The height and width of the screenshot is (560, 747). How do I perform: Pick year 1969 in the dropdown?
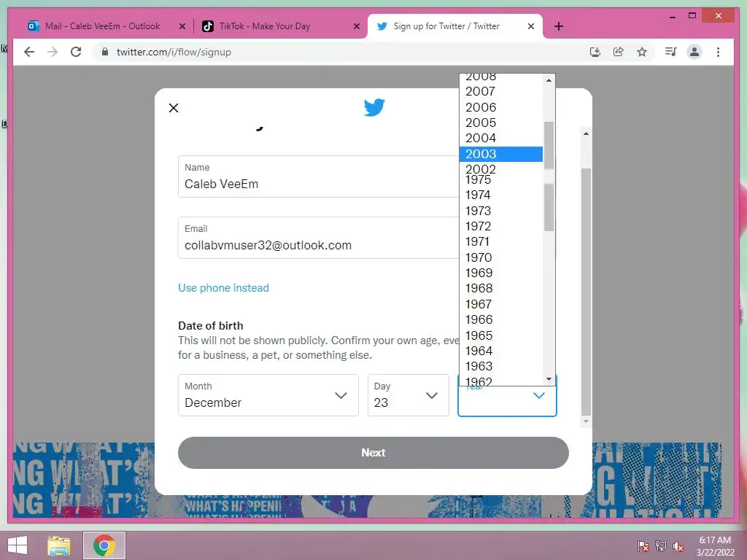[x=501, y=273]
